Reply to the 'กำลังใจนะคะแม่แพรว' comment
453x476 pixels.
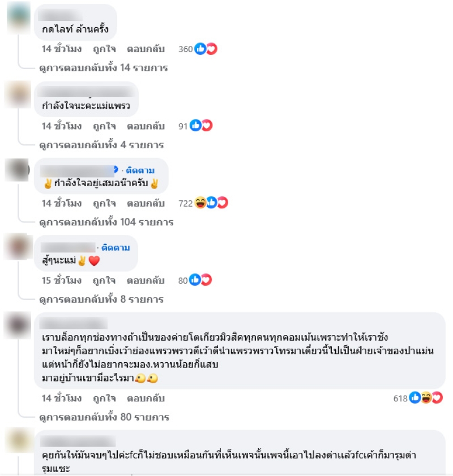(146, 126)
